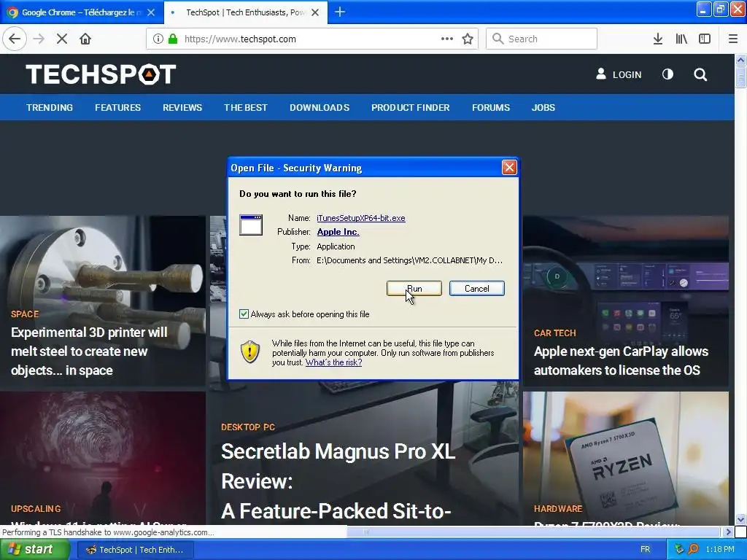Click the search magnifier tray icon
Viewport: 747px width, 560px height.
[x=693, y=550]
